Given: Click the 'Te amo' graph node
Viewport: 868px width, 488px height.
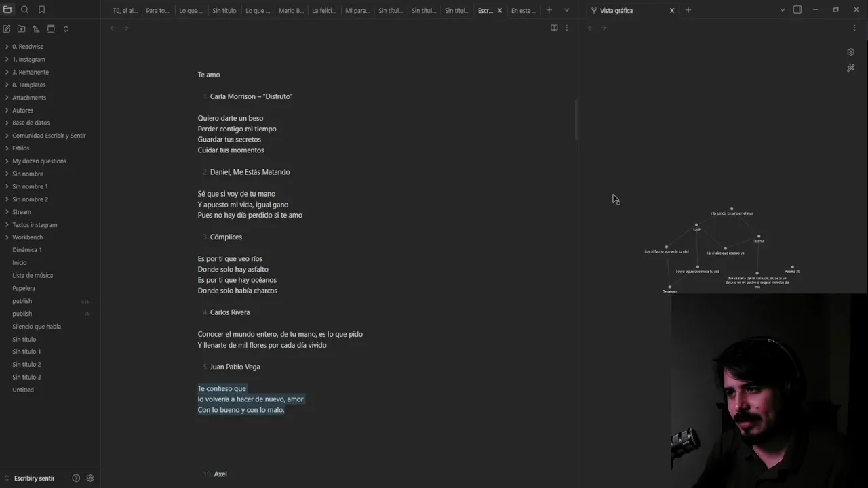Looking at the screenshot, I should [758, 237].
